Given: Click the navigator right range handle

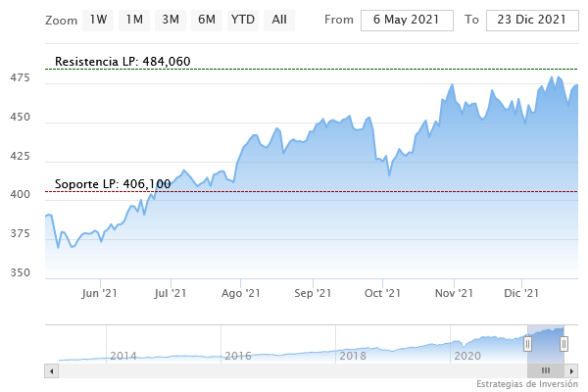Looking at the screenshot, I should (564, 343).
